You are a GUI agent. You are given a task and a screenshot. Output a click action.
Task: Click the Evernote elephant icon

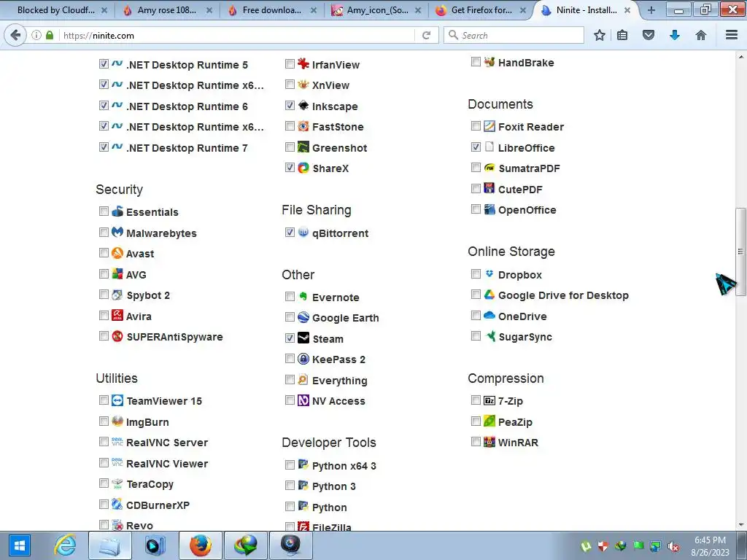(x=303, y=297)
